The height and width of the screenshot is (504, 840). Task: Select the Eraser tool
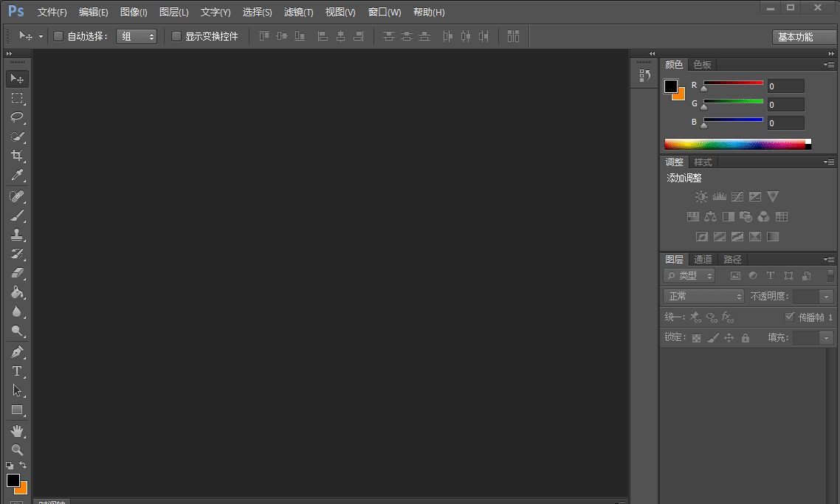pyautogui.click(x=17, y=273)
